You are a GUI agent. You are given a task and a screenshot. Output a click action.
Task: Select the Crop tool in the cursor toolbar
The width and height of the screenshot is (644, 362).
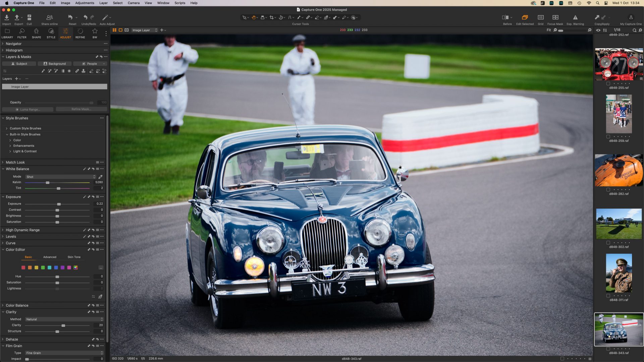point(272,17)
